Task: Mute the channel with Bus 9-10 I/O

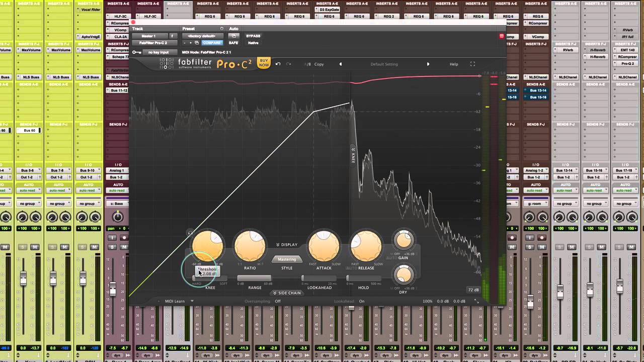Action: click(x=94, y=247)
